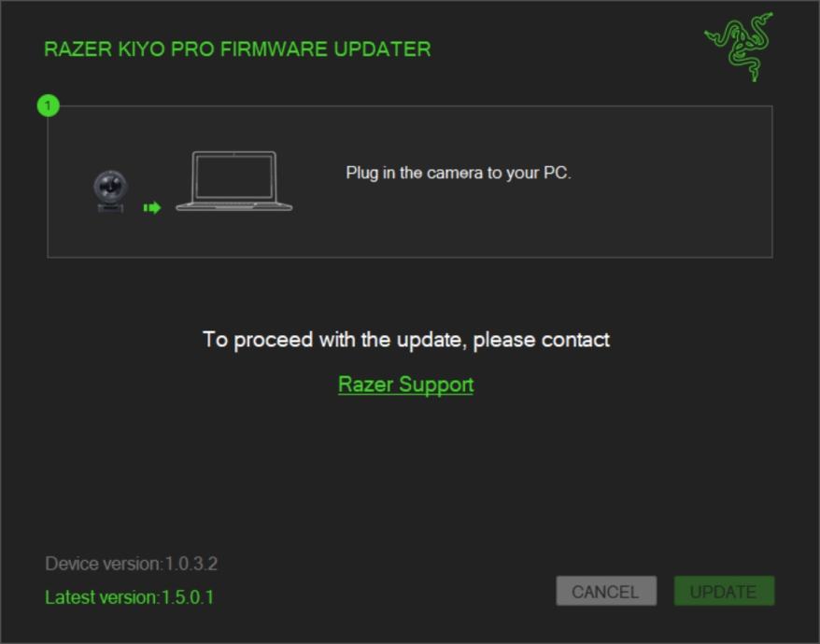Select the 'Plug in the camera' instruction text
The width and height of the screenshot is (820, 644).
pyautogui.click(x=459, y=173)
